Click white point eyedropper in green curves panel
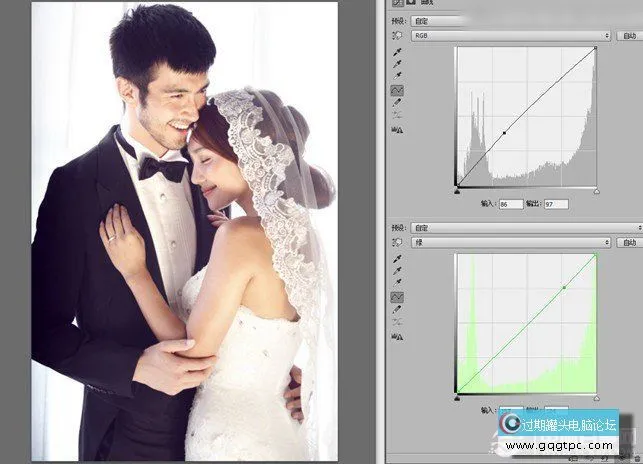Viewport: 643px width, 464px height. tap(397, 283)
